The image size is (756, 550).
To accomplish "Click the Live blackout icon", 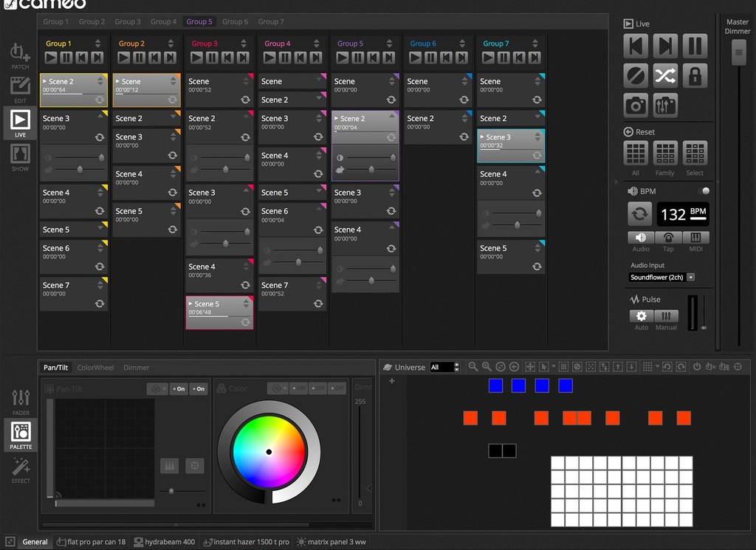I will 636,76.
